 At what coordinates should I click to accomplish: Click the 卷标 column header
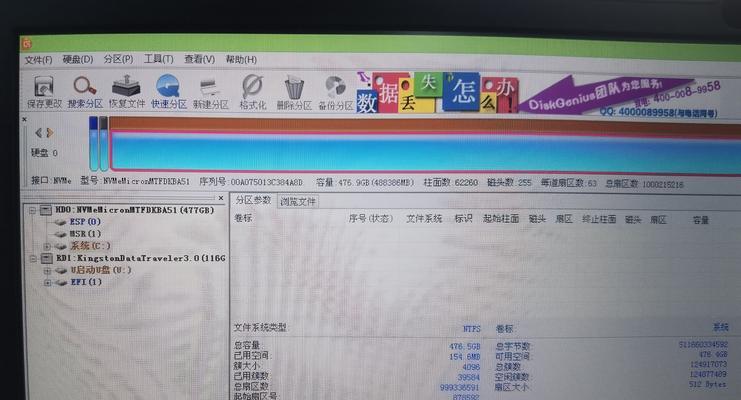click(243, 218)
